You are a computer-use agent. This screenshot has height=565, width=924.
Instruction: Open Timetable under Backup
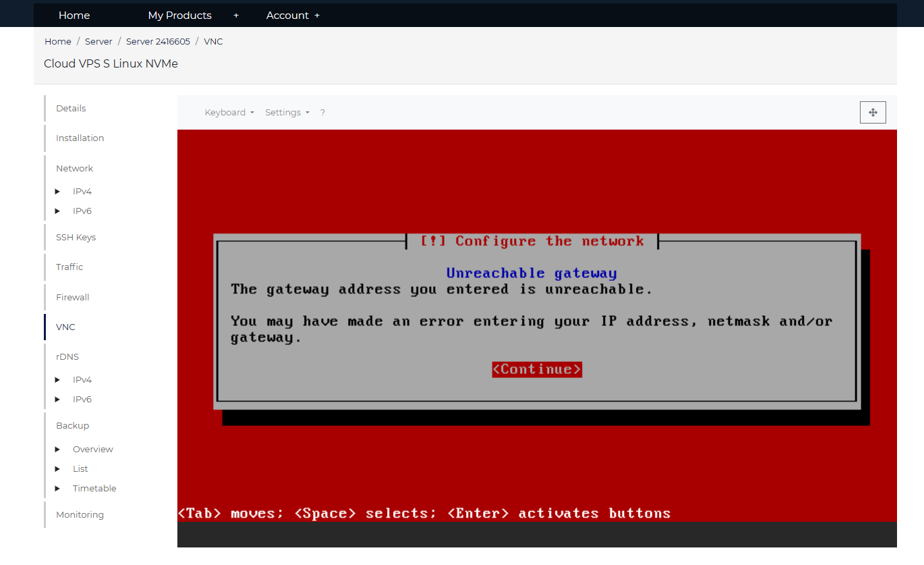coord(94,489)
